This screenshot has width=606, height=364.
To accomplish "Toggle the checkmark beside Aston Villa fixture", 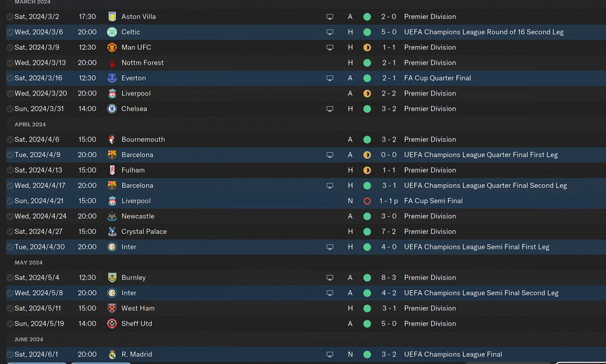I will [10, 17].
